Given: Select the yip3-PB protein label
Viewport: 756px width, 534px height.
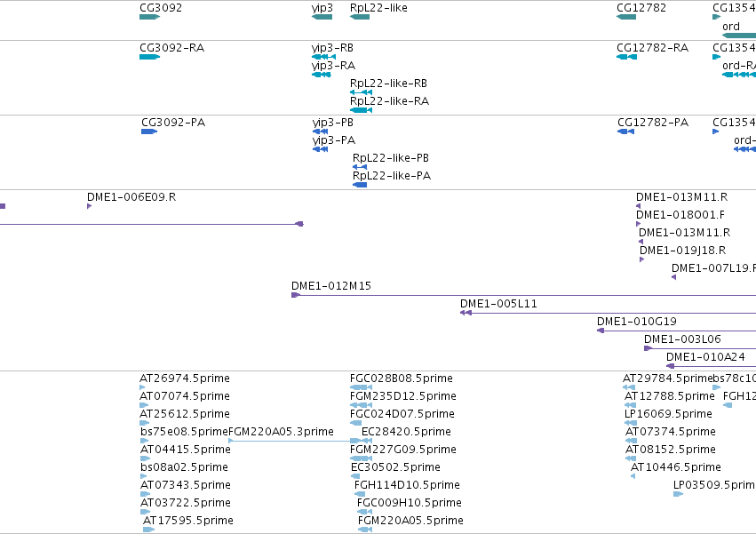Looking at the screenshot, I should [332, 123].
